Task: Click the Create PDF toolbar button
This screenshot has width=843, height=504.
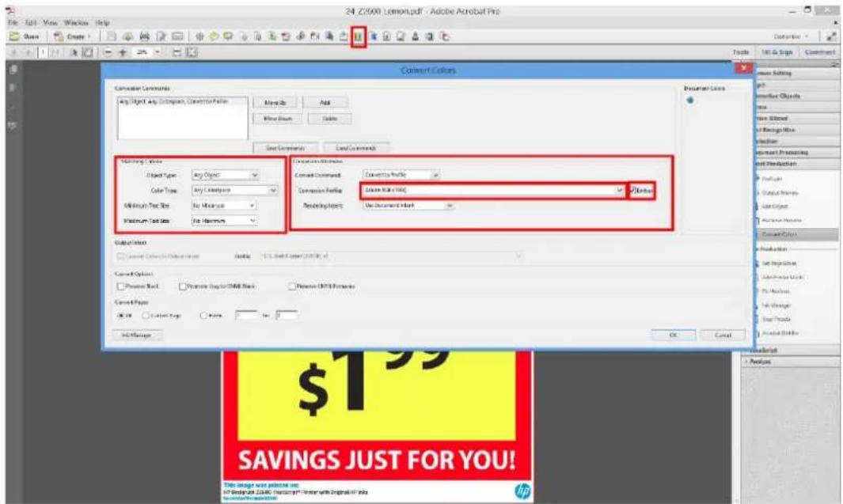Action: tap(72, 36)
